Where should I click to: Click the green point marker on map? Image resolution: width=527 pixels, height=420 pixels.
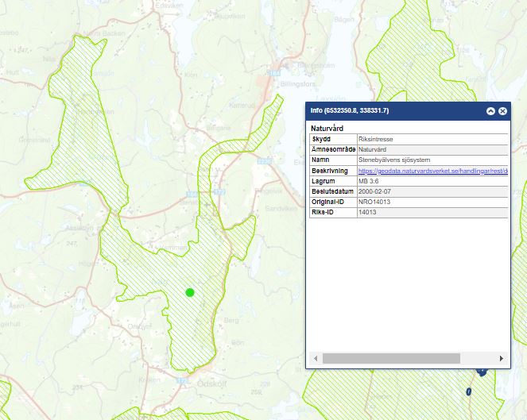point(190,292)
